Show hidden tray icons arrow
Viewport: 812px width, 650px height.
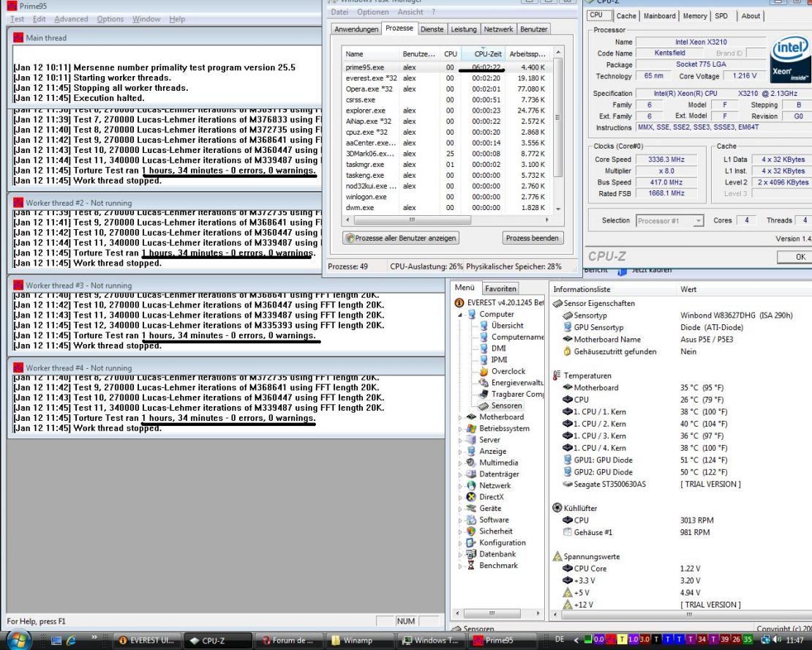tap(576, 640)
